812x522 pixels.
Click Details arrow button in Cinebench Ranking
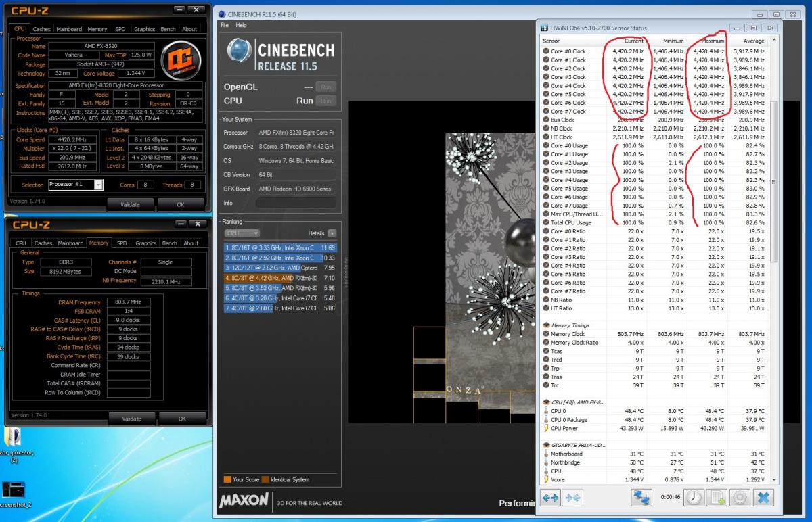coord(332,233)
